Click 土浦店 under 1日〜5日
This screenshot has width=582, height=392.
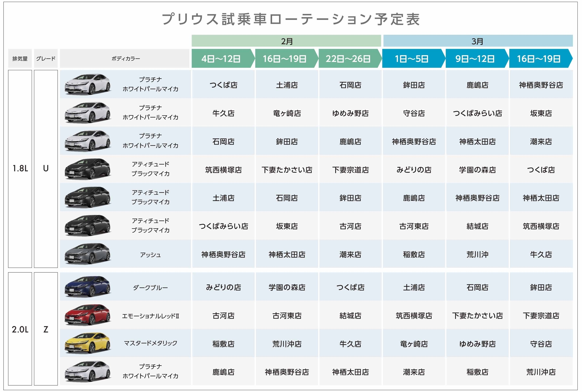click(414, 288)
